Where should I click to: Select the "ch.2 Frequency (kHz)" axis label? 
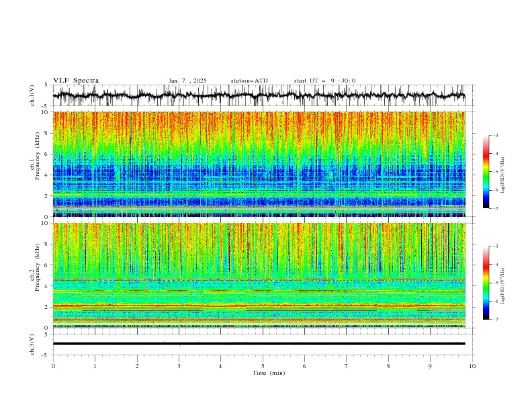pyautogui.click(x=35, y=267)
